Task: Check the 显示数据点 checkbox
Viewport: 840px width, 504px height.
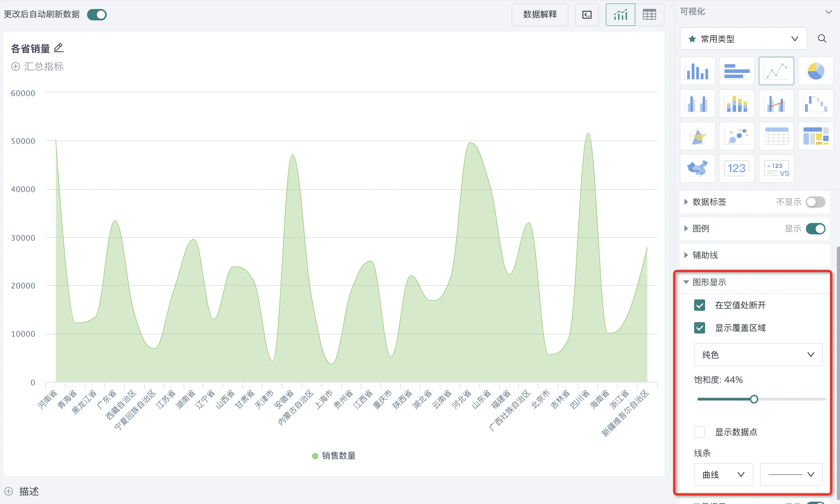Action: (x=700, y=432)
